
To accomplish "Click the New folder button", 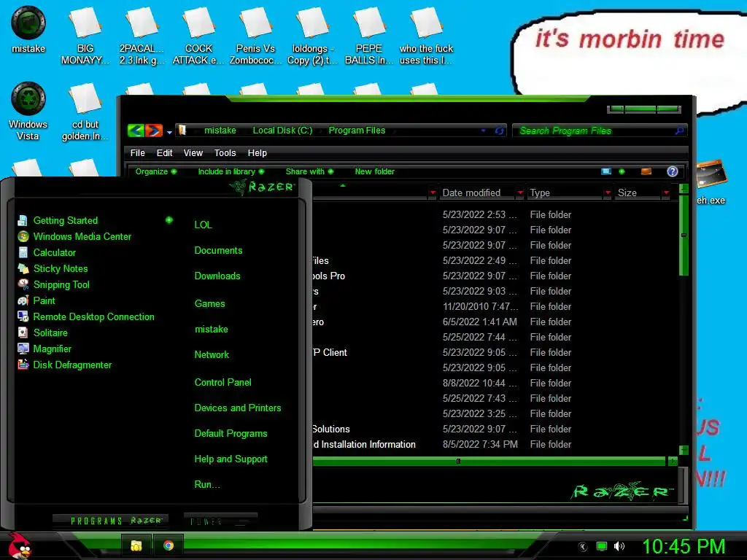I will (x=374, y=171).
